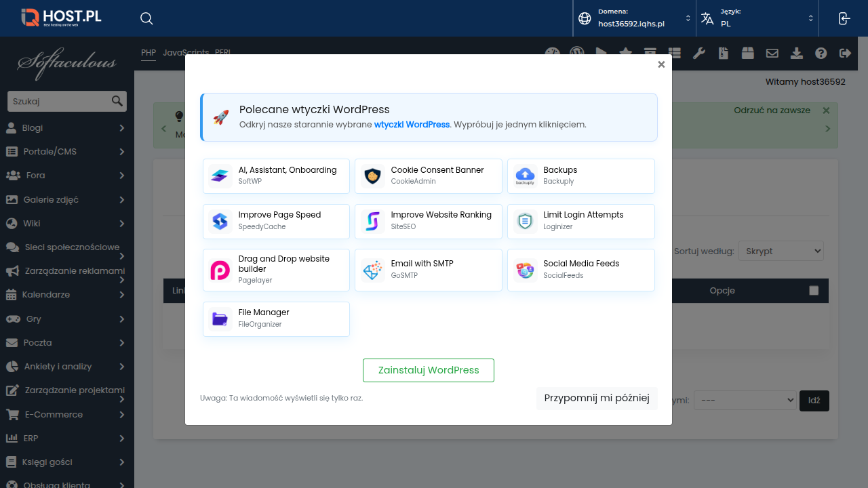Click the magnifier in the Szukaj box
Screen dimensions: 868x488
(x=117, y=101)
